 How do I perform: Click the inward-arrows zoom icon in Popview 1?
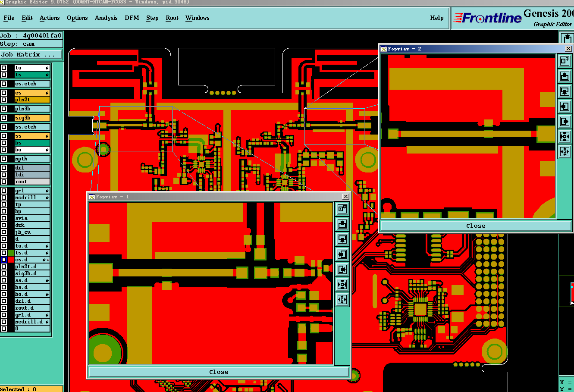(342, 284)
